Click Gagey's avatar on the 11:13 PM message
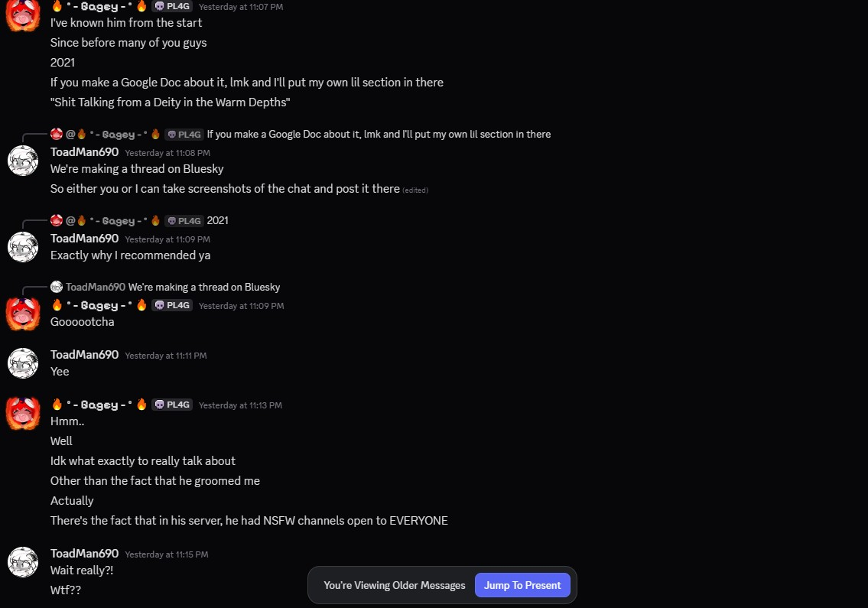The image size is (868, 608). point(23,413)
